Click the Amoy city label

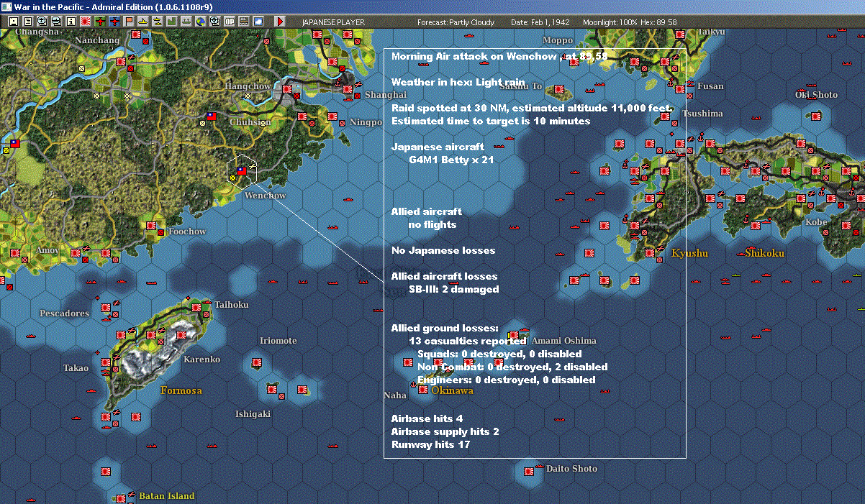(47, 250)
